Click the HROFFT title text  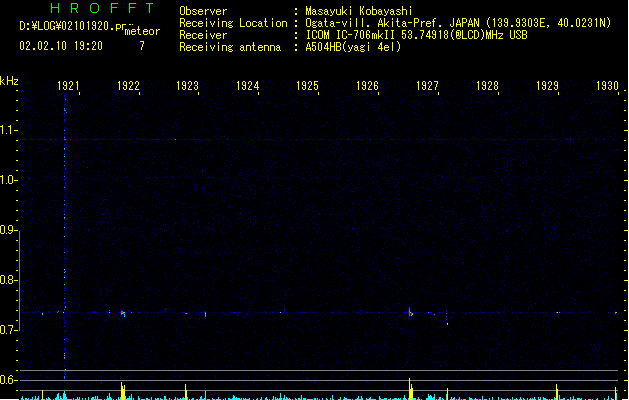[x=103, y=8]
